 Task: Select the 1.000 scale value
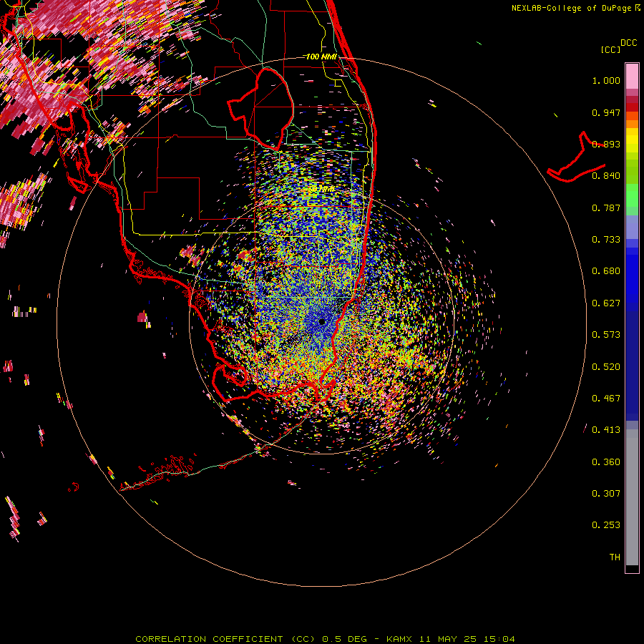pyautogui.click(x=606, y=80)
